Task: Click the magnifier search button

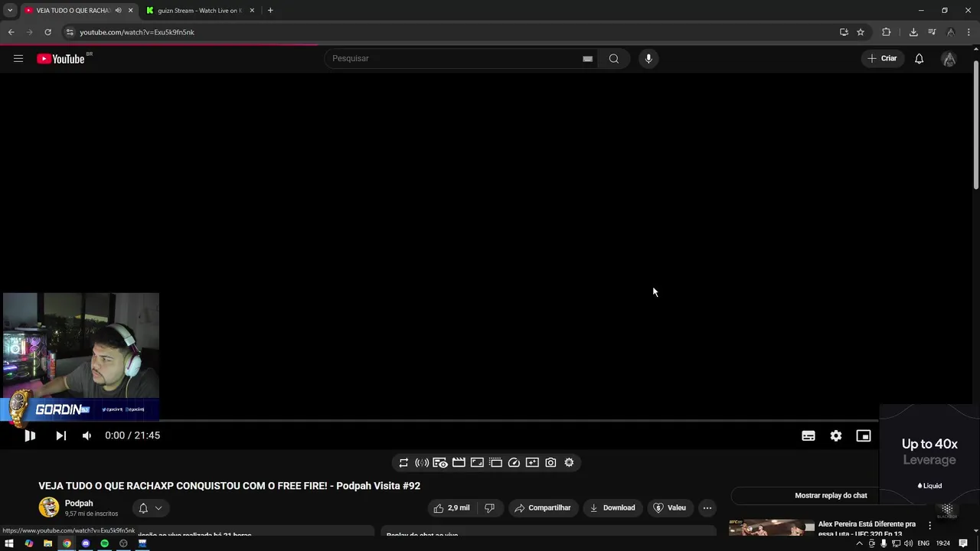Action: point(613,58)
